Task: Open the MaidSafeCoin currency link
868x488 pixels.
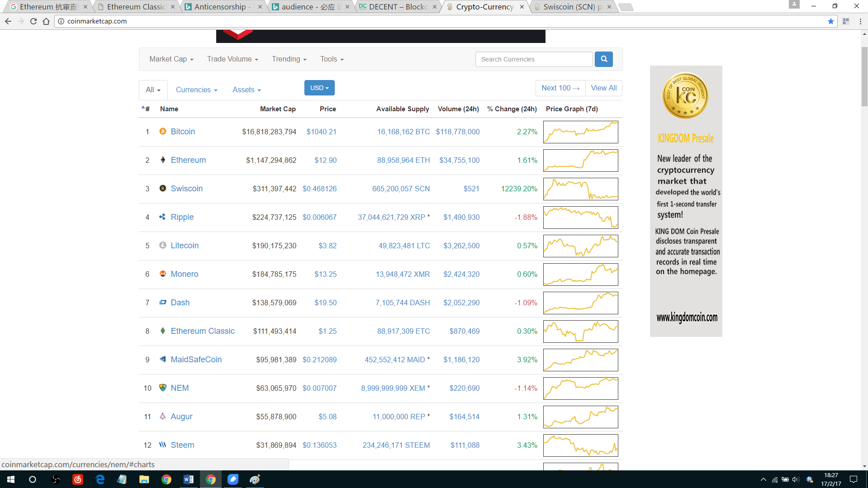Action: [196, 360]
